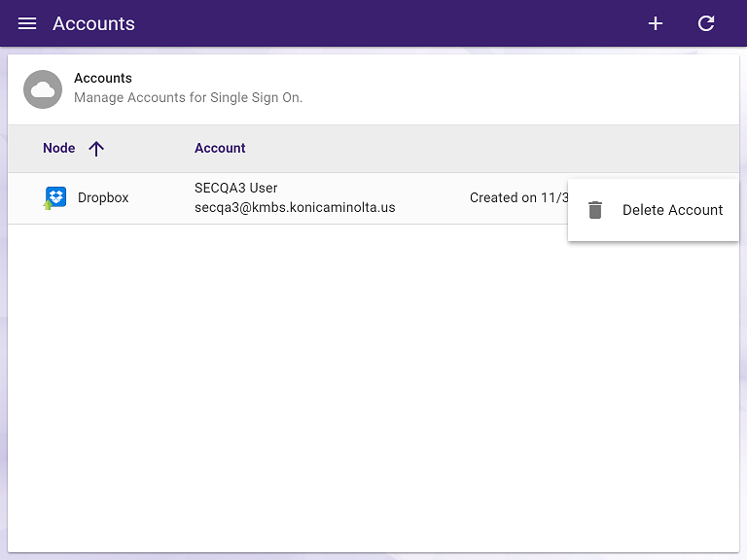Open the hamburger navigation menu

(27, 23)
